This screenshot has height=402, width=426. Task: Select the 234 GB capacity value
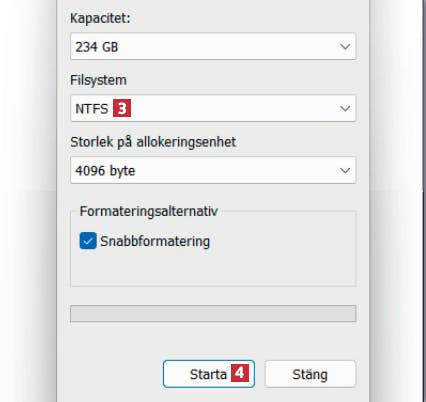pos(97,47)
